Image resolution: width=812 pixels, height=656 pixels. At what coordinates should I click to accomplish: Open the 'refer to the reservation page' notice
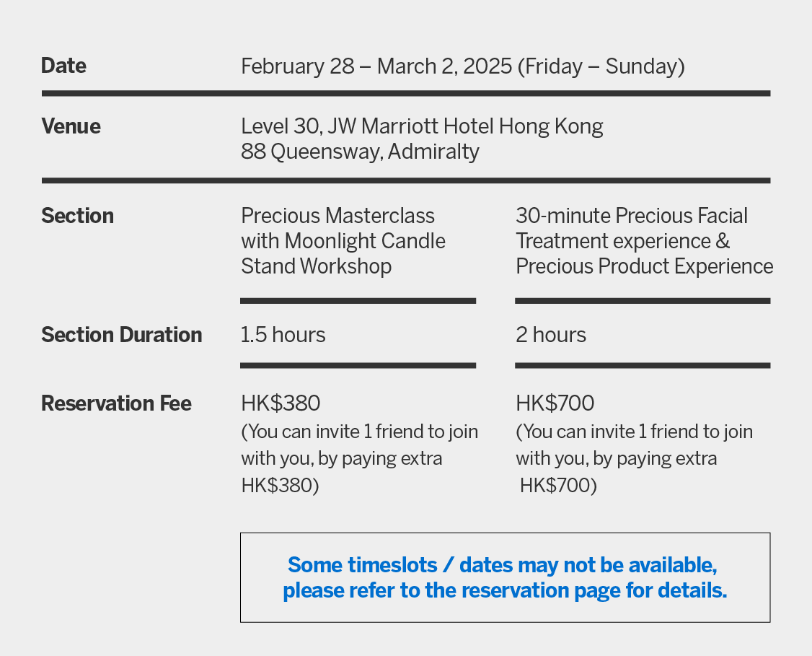[505, 590]
